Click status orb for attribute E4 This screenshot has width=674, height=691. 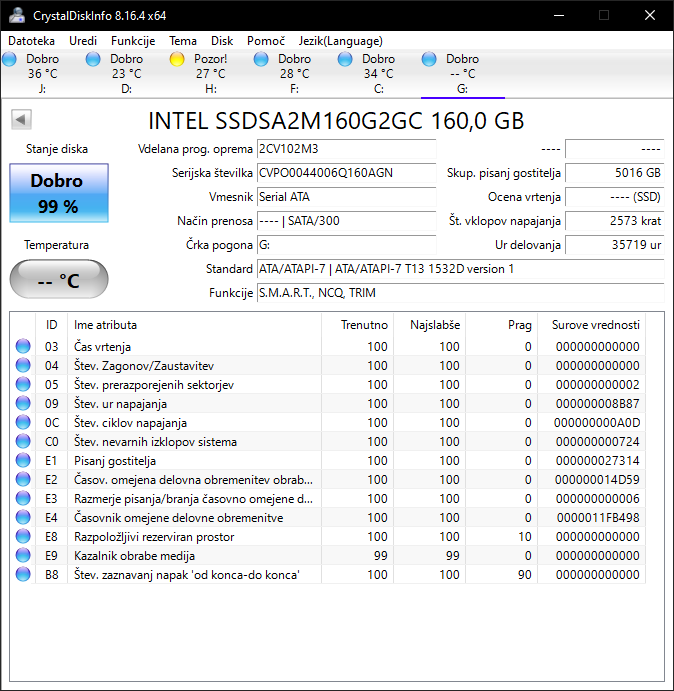23,517
